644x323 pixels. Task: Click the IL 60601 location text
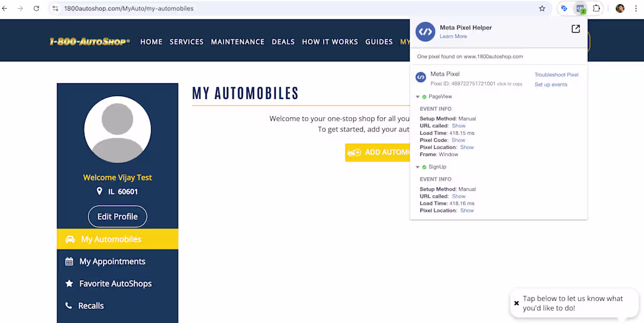click(123, 192)
